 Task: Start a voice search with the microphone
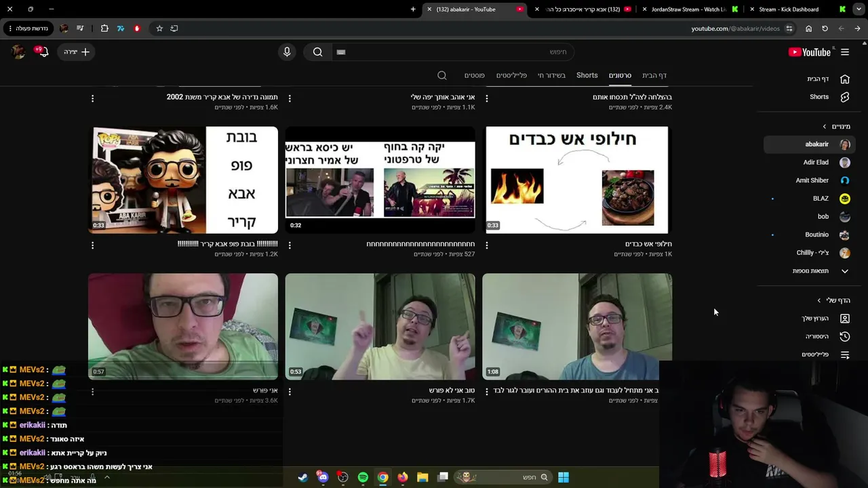pyautogui.click(x=287, y=52)
